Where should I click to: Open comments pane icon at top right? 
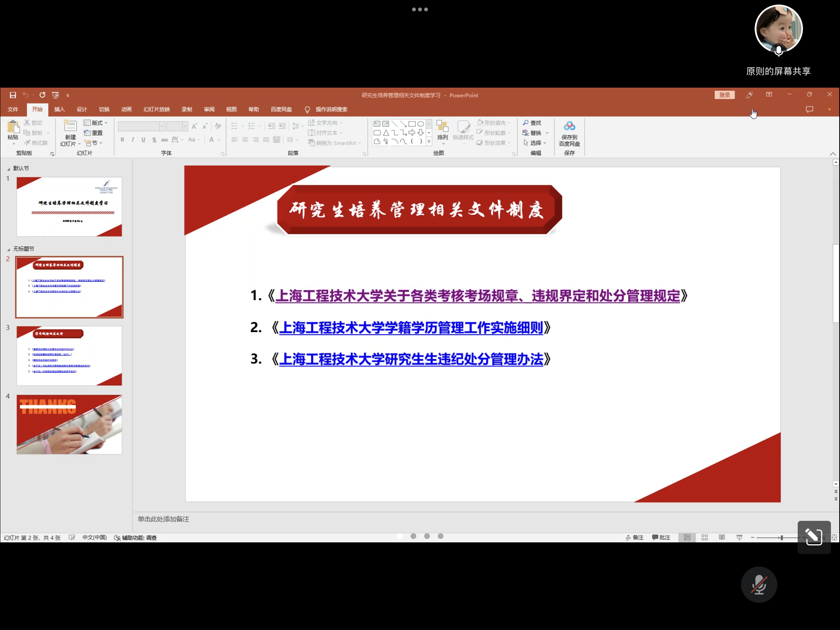pyautogui.click(x=809, y=110)
